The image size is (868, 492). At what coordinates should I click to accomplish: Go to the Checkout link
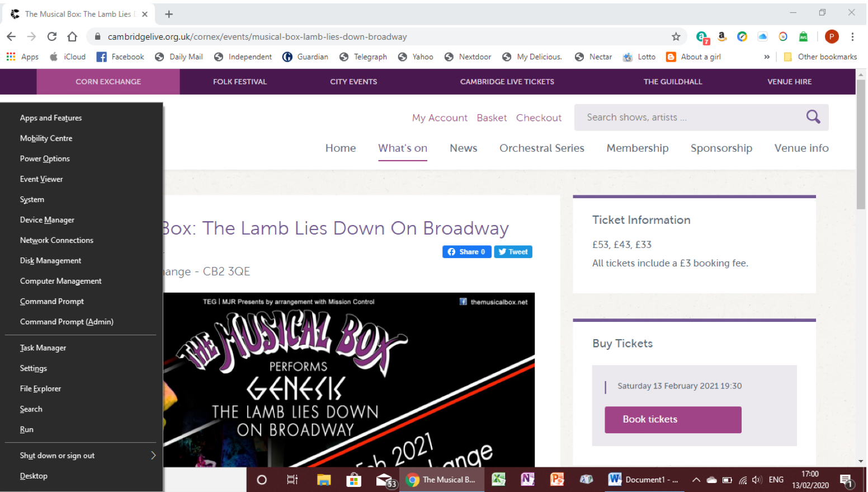pos(539,118)
